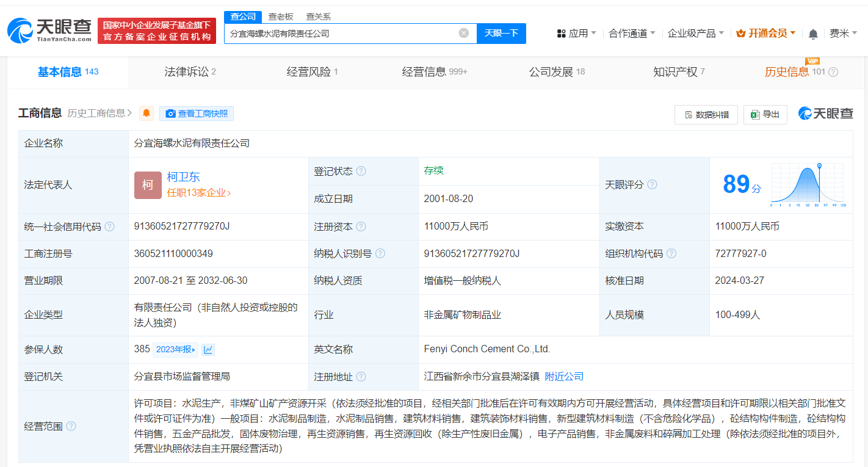Click the trend chart icon beside 2023年报
Screen dimensions: 868x467
(x=208, y=349)
